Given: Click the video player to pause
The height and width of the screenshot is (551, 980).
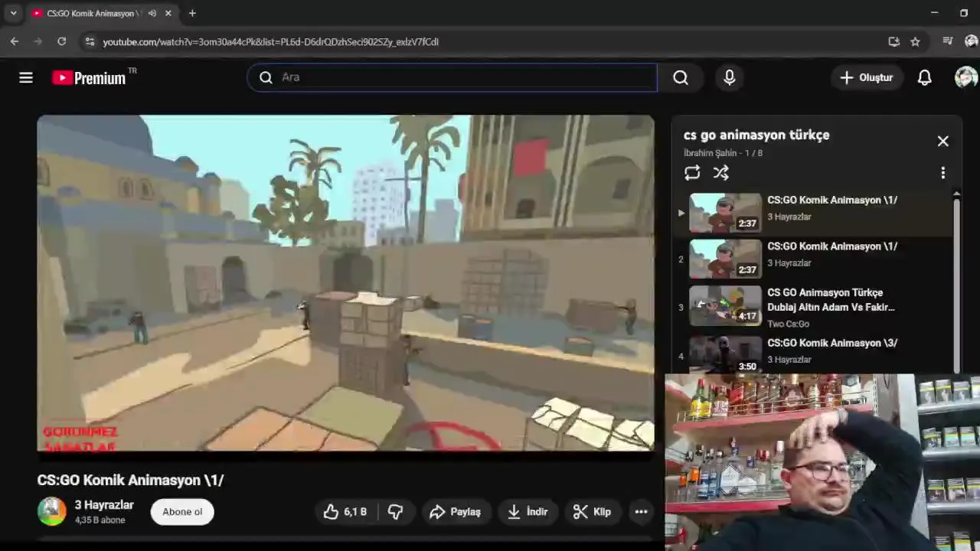Looking at the screenshot, I should [x=345, y=283].
